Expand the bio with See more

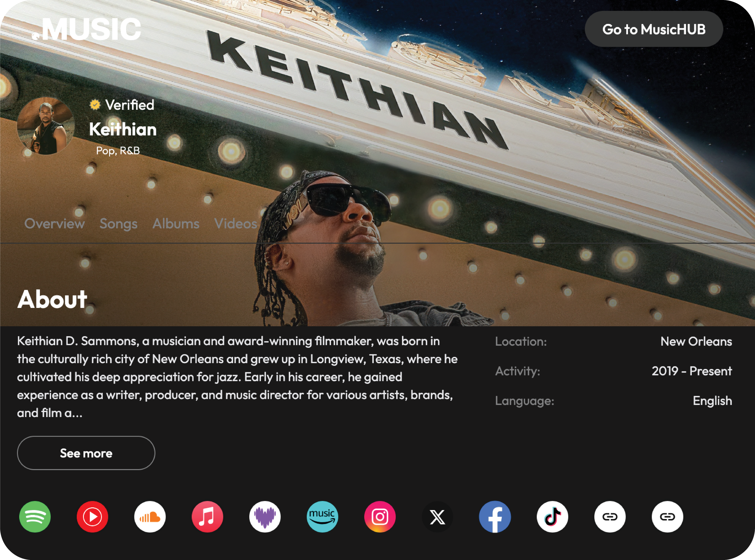click(86, 453)
